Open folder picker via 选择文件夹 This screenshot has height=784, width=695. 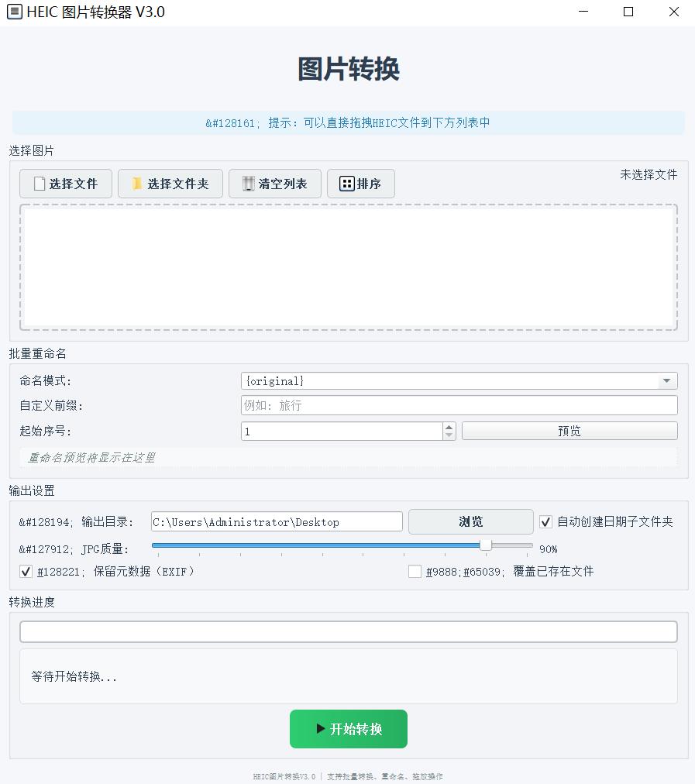point(170,184)
